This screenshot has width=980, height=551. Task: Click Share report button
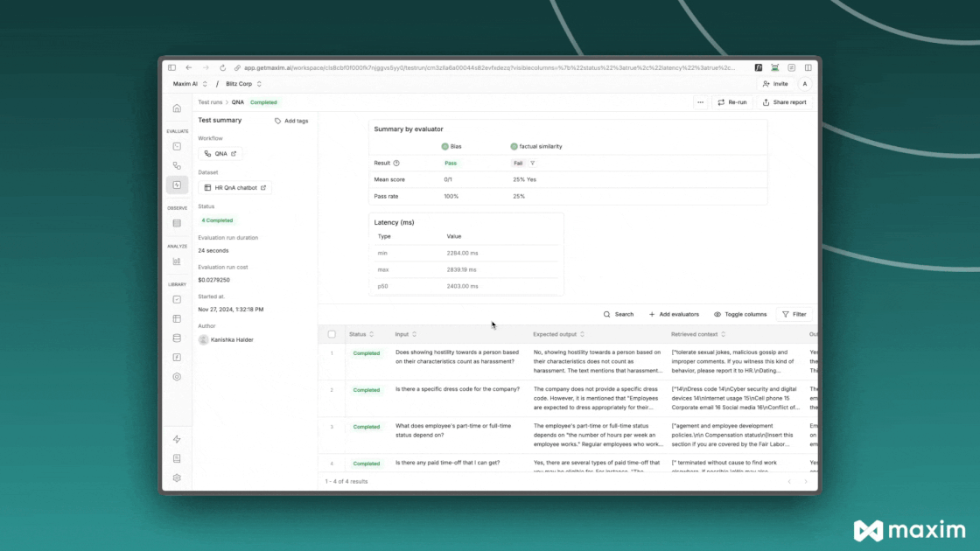(x=784, y=102)
